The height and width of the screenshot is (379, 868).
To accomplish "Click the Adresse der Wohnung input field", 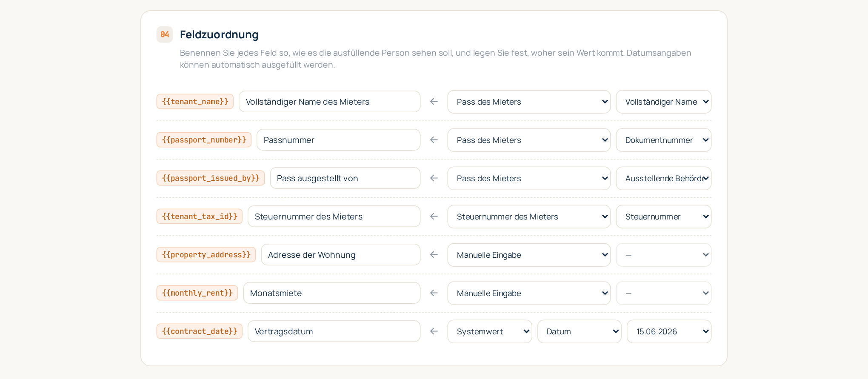I will pyautogui.click(x=341, y=255).
